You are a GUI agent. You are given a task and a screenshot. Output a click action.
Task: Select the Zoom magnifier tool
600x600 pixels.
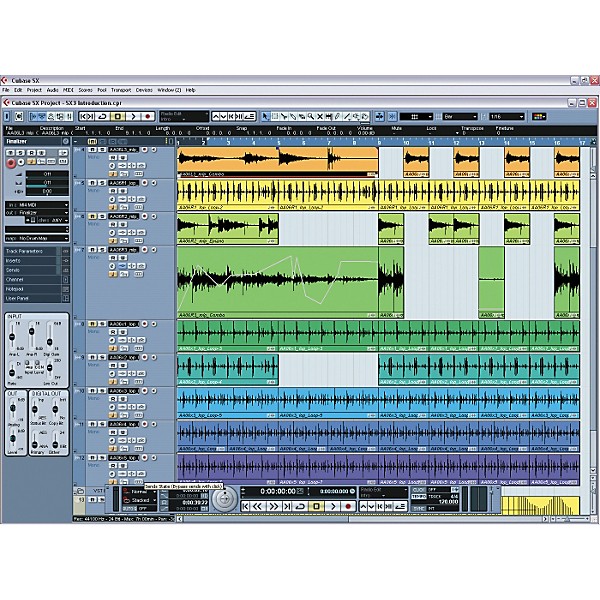click(x=311, y=117)
